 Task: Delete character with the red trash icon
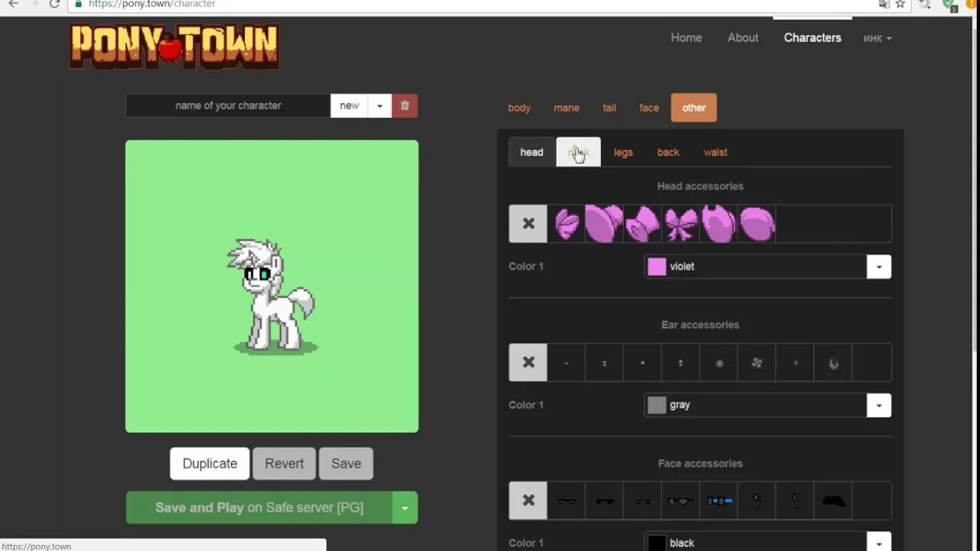pyautogui.click(x=405, y=106)
